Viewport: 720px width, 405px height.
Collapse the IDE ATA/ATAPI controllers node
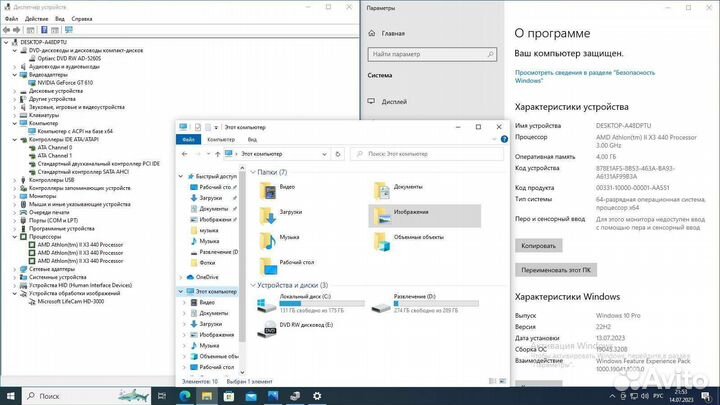pyautogui.click(x=15, y=140)
